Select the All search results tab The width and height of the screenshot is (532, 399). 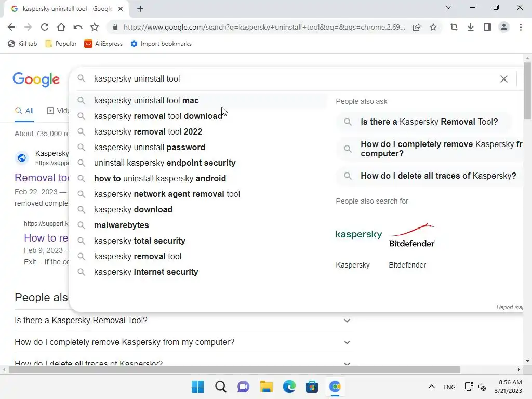coord(24,111)
